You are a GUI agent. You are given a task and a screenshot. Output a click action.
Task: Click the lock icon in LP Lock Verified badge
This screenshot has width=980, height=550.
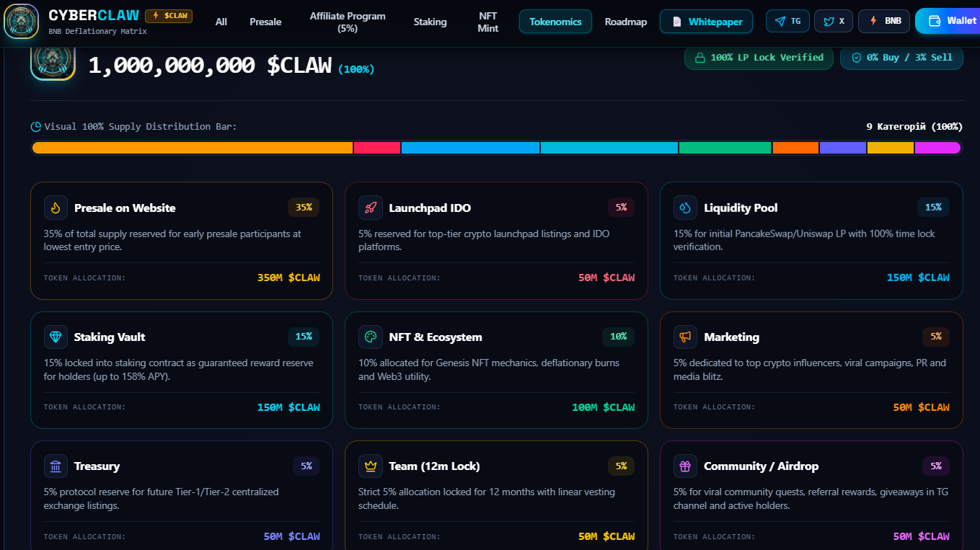tap(699, 58)
